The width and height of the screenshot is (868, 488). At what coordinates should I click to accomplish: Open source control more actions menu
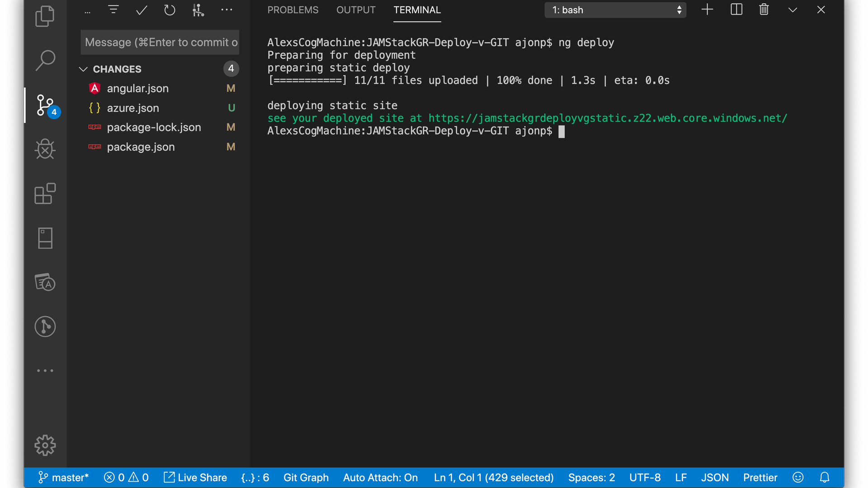coord(226,10)
